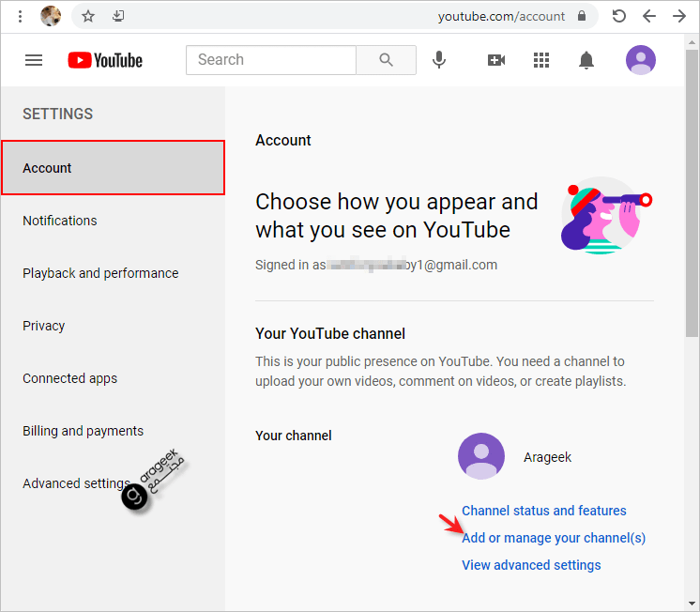Open the YouTube hamburger guide menu
Screen dimensions: 700x612
pyautogui.click(x=34, y=60)
